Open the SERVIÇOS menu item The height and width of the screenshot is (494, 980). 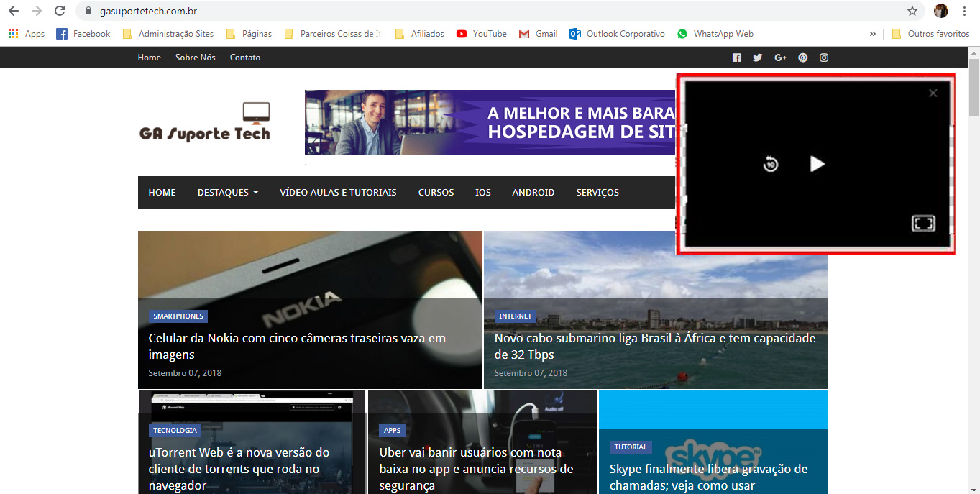tap(597, 193)
